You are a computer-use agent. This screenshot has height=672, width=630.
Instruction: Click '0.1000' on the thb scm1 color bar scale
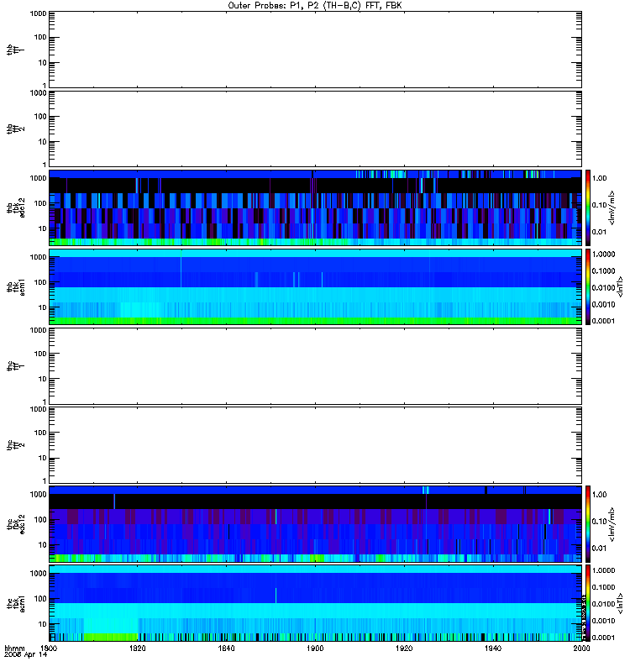click(x=603, y=270)
